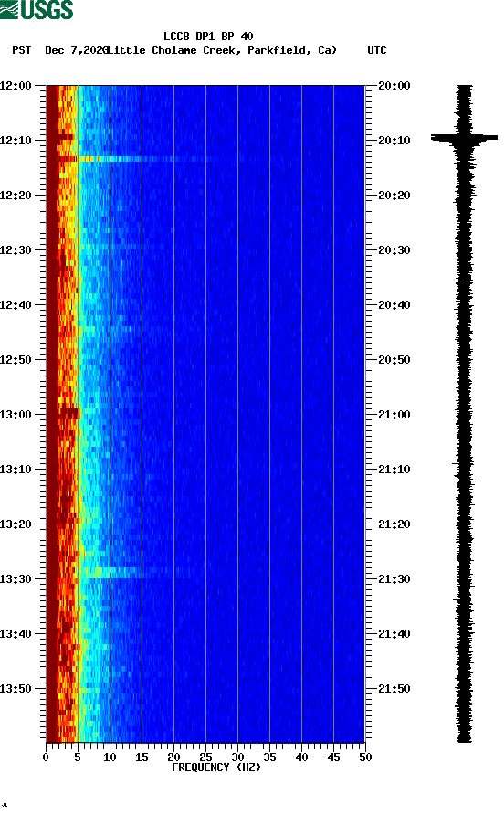504x815 pixels.
Task: Click the 20:00 UTC time label
Action: (x=394, y=86)
